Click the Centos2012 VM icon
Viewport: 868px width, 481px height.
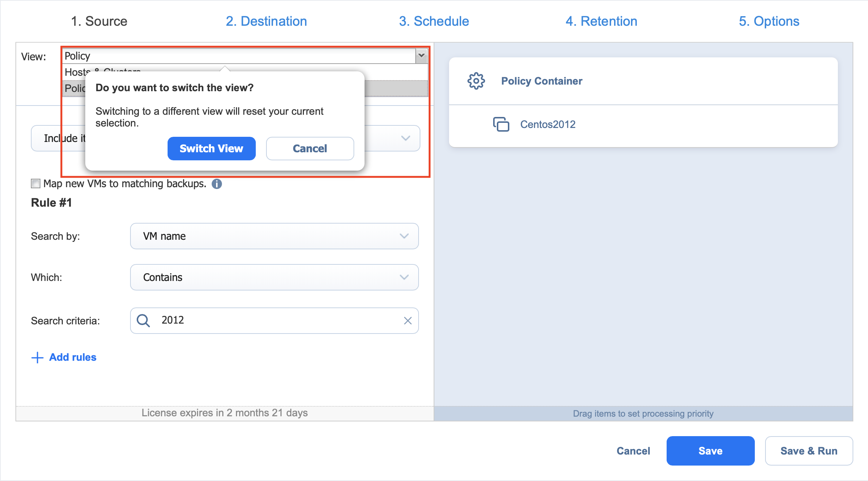[501, 124]
